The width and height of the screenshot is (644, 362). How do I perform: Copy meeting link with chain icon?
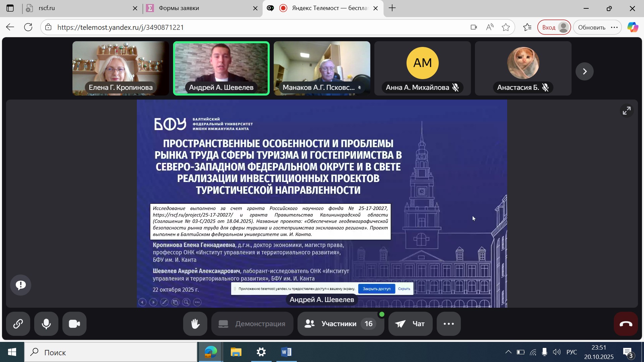(x=18, y=324)
